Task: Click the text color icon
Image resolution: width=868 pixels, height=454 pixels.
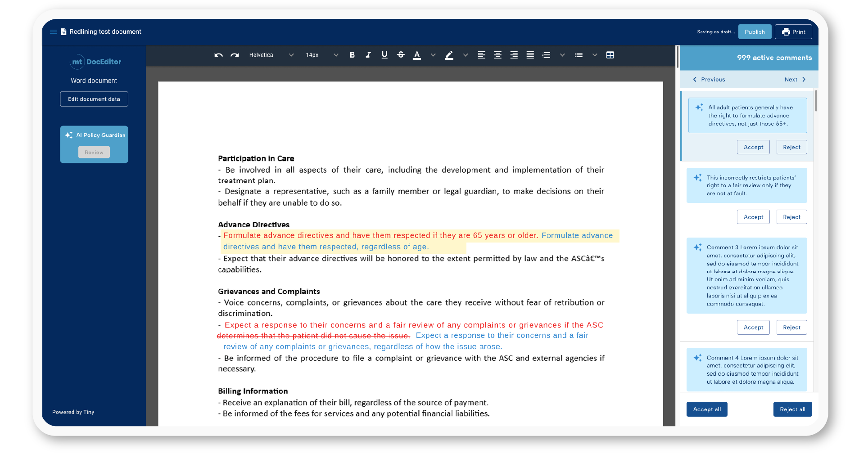Action: (x=417, y=55)
